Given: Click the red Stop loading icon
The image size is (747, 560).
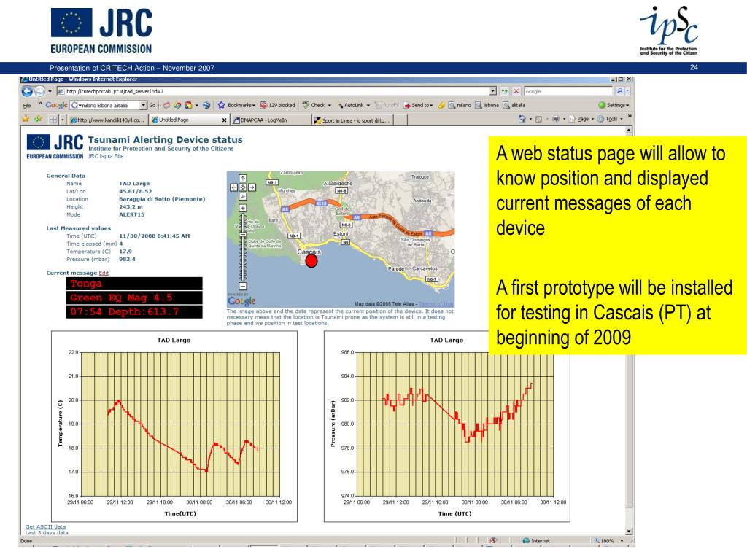Looking at the screenshot, I should click(x=516, y=91).
